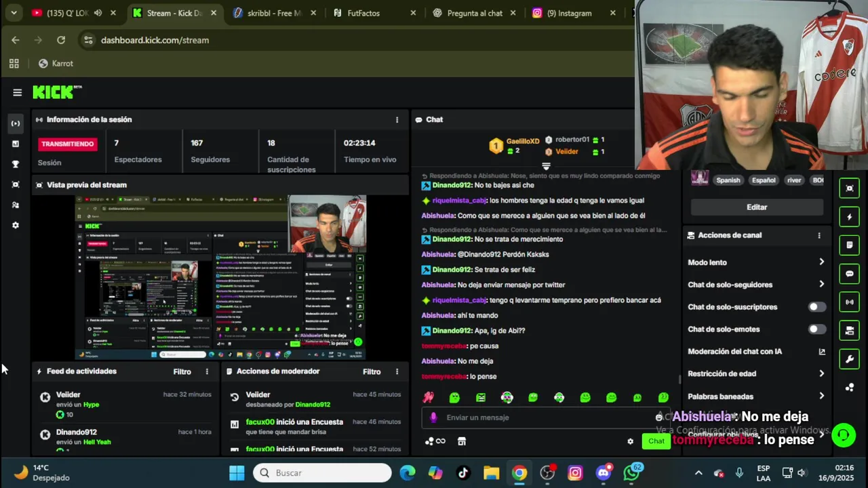Toggle broadcast signal widget in right icon rail
This screenshot has width=868, height=488.
point(850,302)
